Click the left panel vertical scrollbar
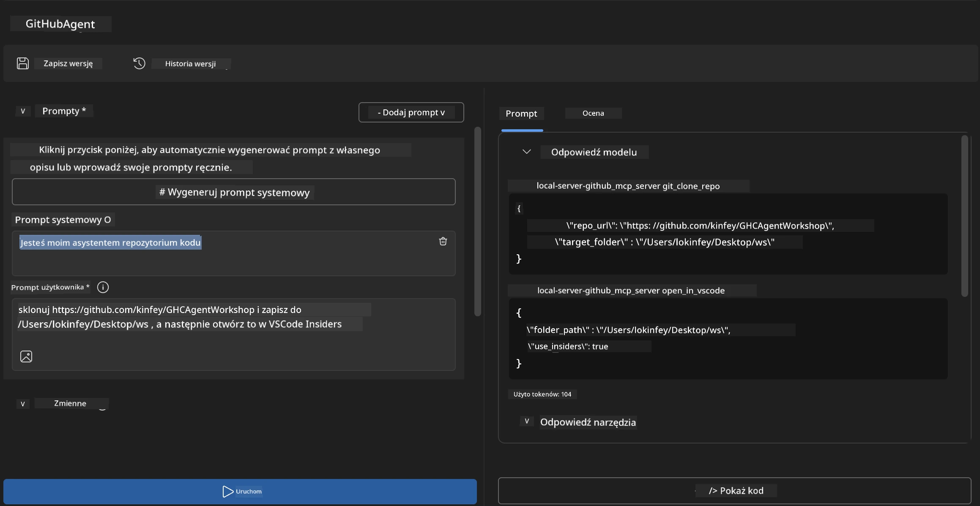 478,221
